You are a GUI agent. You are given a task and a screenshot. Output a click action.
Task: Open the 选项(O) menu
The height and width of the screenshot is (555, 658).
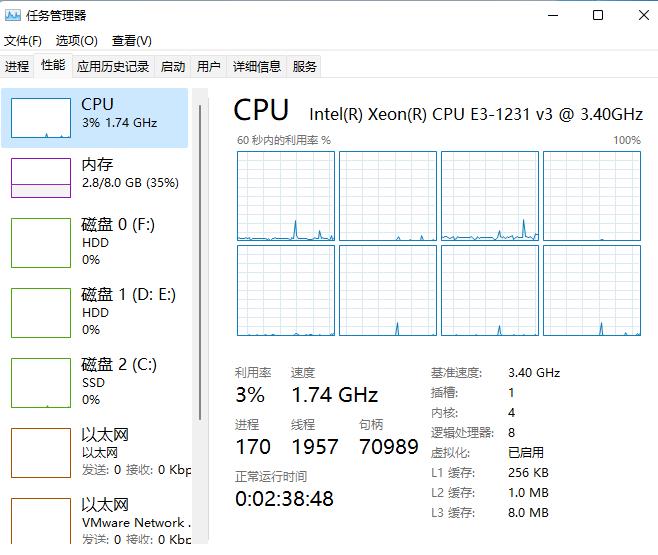pos(76,41)
